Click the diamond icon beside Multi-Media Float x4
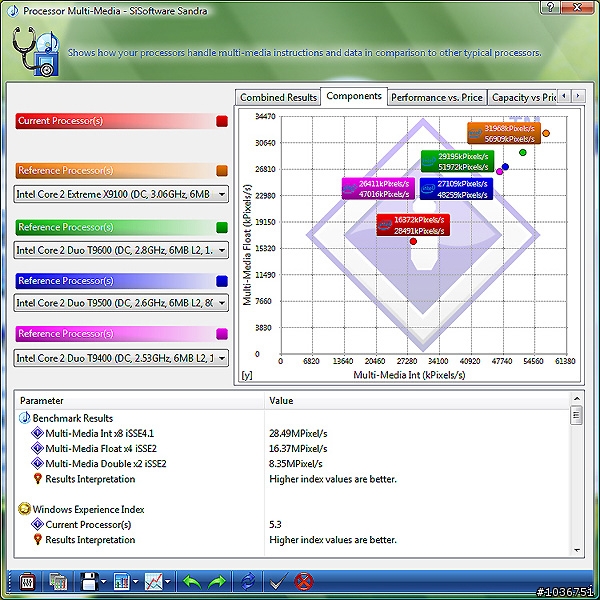 (x=37, y=448)
